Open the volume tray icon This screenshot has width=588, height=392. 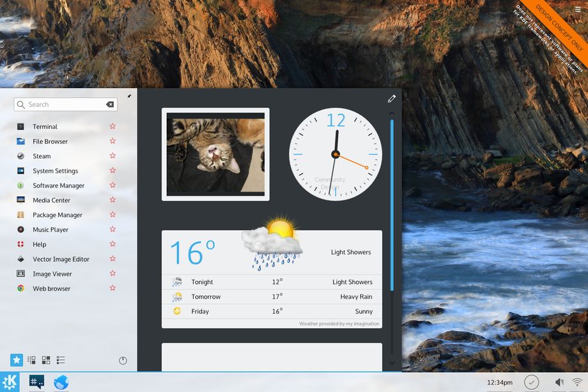pyautogui.click(x=559, y=382)
